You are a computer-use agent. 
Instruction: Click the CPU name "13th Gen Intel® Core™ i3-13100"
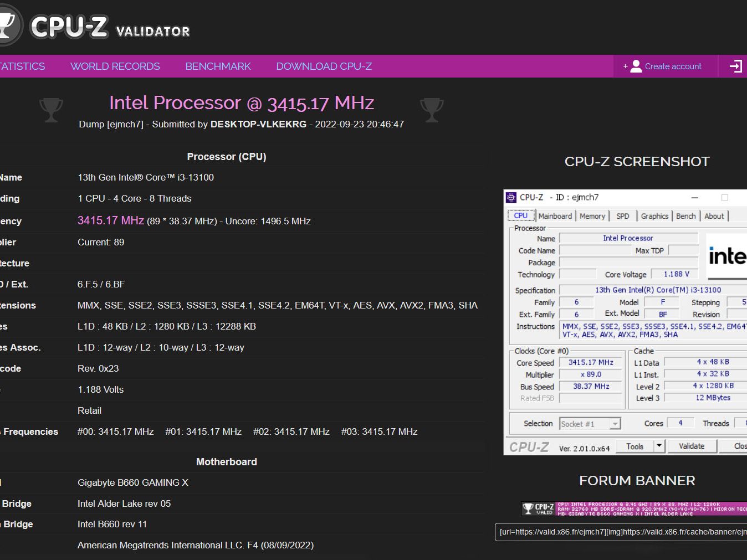point(146,178)
